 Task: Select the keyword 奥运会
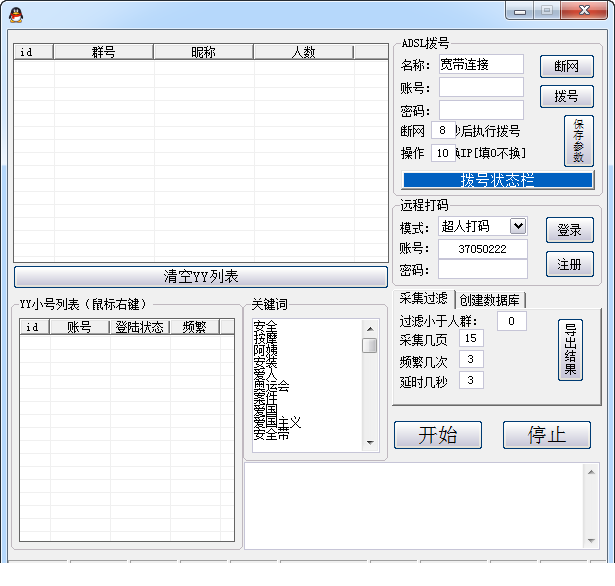point(271,386)
